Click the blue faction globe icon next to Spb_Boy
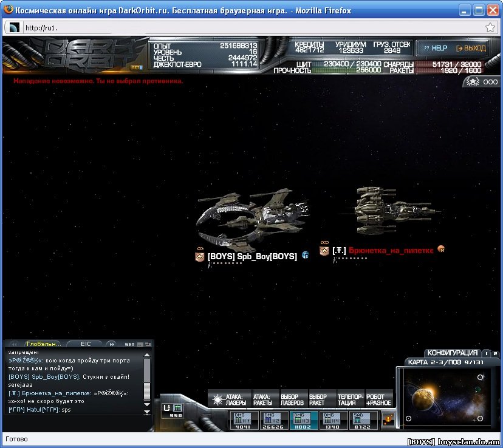This screenshot has width=503, height=448. tap(305, 255)
